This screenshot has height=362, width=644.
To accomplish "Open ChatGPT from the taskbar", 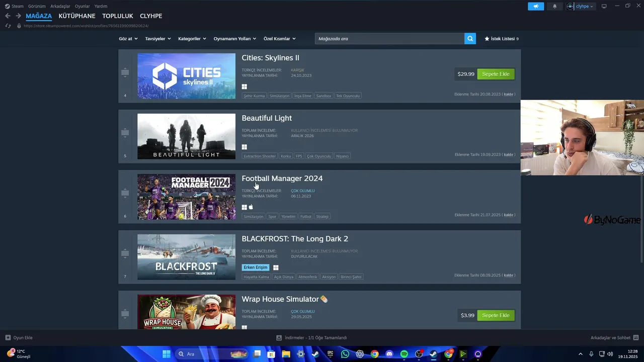I will (x=360, y=354).
